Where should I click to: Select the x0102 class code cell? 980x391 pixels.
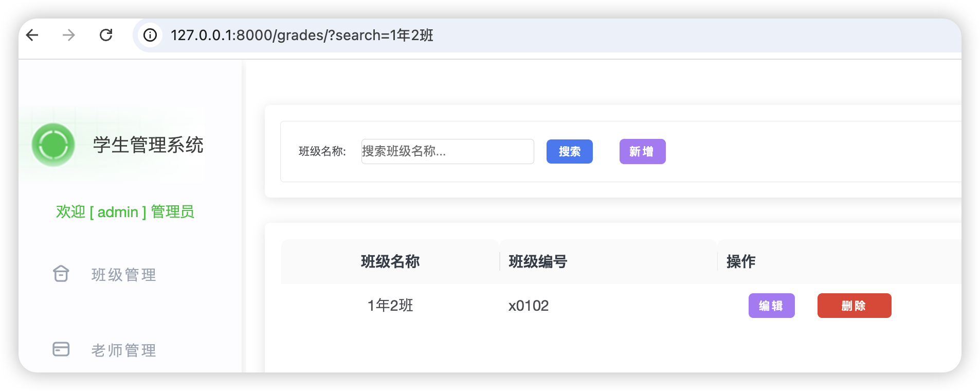529,306
